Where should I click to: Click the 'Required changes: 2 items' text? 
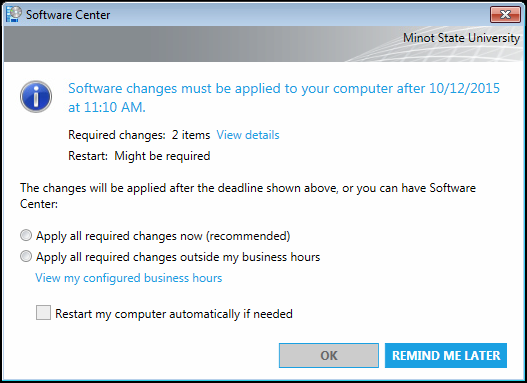click(x=139, y=135)
